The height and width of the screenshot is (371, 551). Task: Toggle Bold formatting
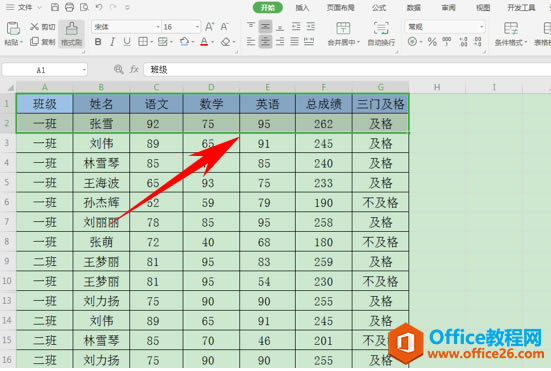coord(98,42)
